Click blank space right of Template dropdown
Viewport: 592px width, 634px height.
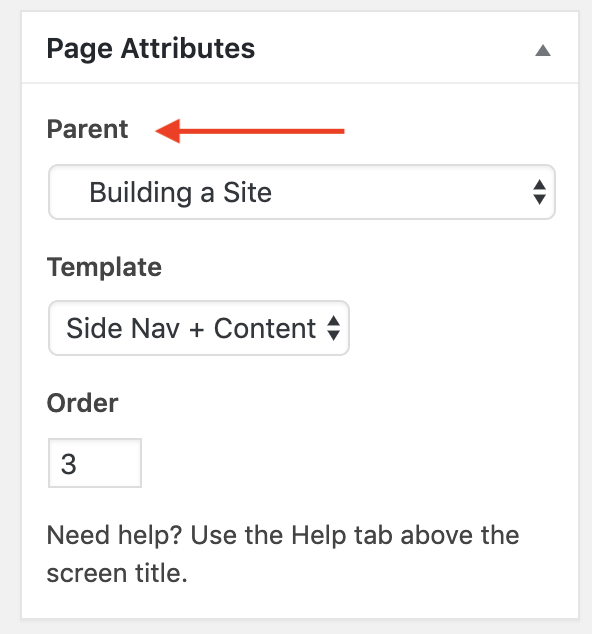453,328
